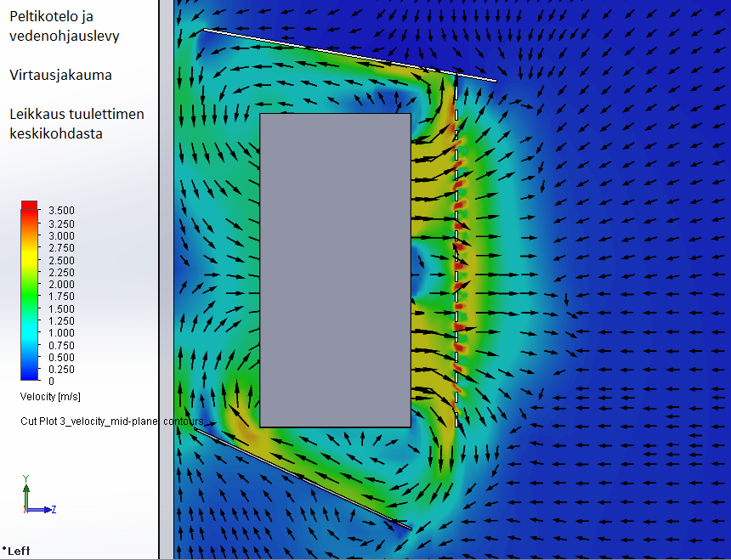Click the dark blue bottom of the color bar
This screenshot has width=731, height=560.
click(x=30, y=374)
